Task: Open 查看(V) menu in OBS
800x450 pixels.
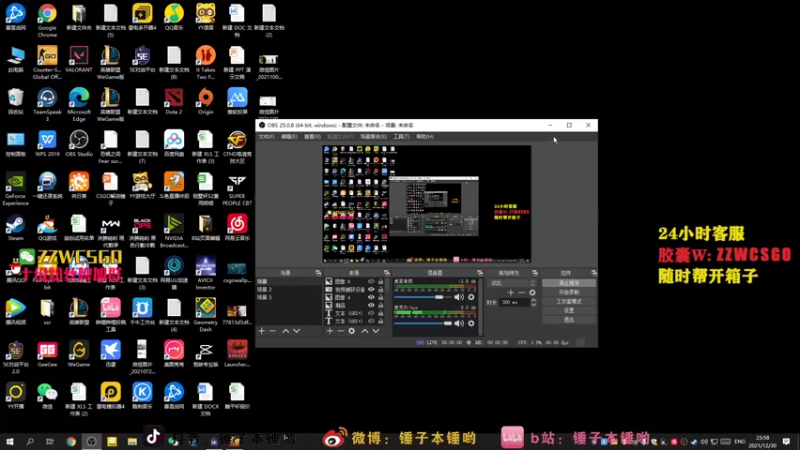Action: click(x=312, y=137)
